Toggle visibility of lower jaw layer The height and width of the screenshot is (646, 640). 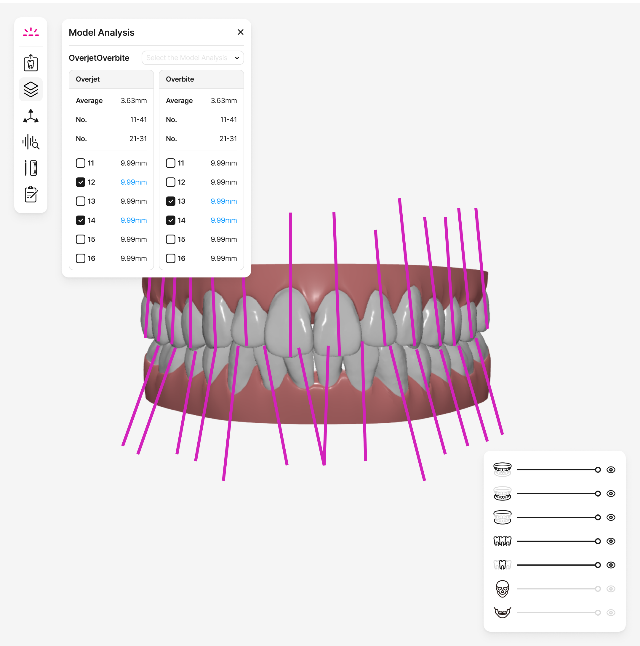pos(611,494)
